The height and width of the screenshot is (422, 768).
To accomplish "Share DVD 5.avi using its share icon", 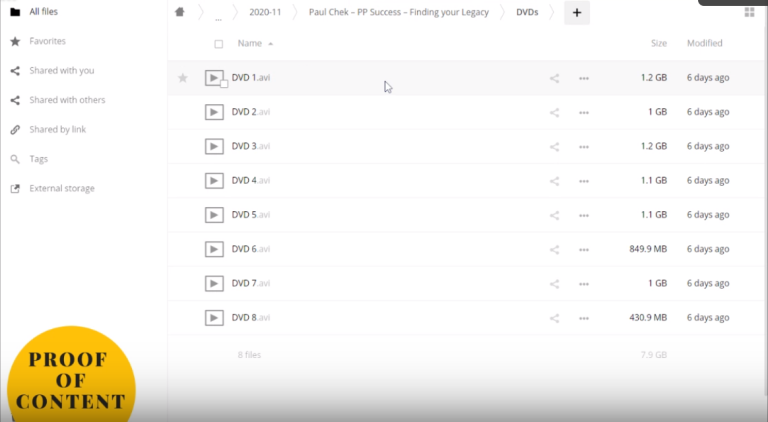I will point(554,215).
